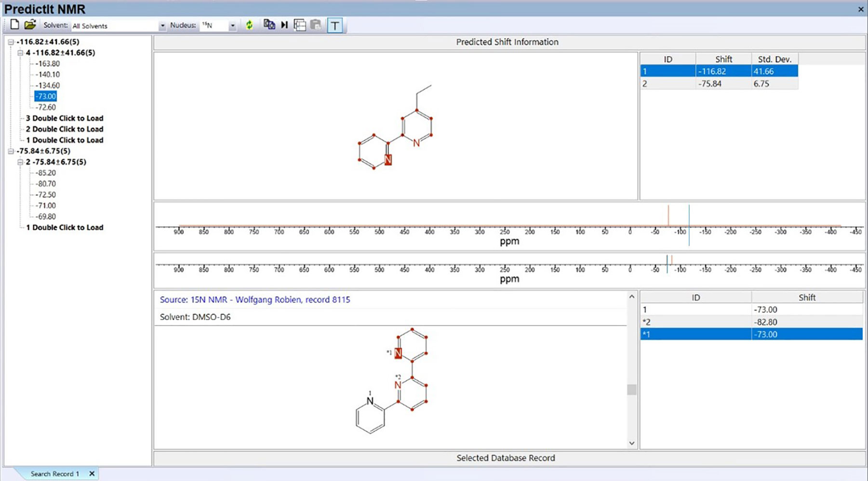Click the scroll-down arrow in the record pane
Screen dimensions: 868x481
(631, 443)
